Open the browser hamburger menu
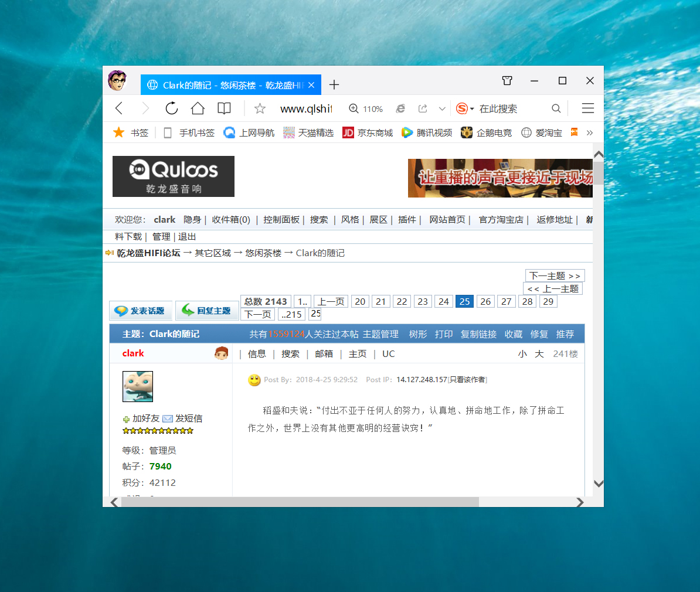Image resolution: width=700 pixels, height=592 pixels. click(587, 108)
